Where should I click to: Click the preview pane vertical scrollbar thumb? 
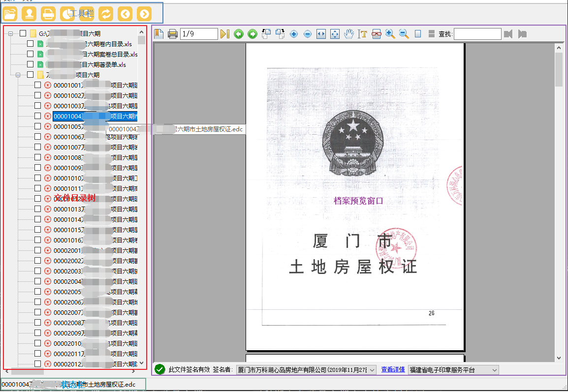pos(559,69)
